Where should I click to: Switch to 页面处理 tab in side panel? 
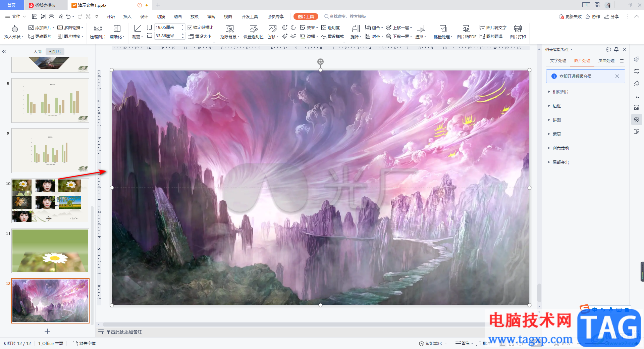606,60
